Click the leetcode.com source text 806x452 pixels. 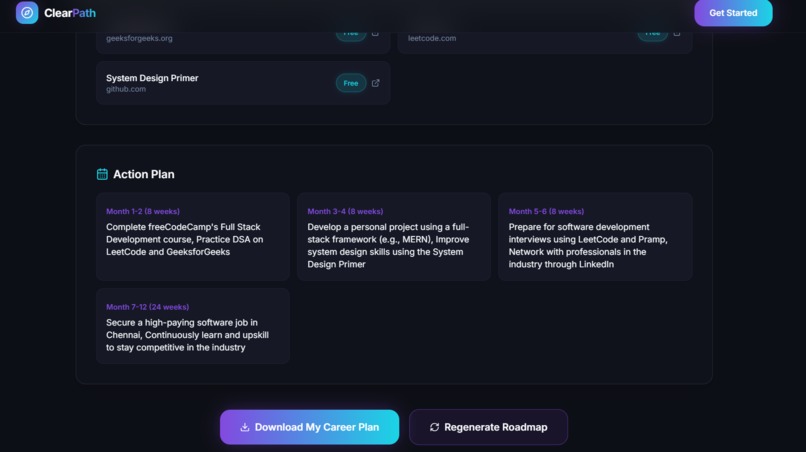tap(432, 38)
